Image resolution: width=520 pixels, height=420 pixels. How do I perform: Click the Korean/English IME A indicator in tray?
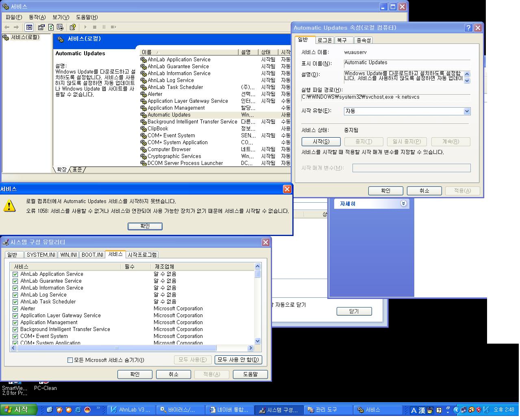(414, 410)
